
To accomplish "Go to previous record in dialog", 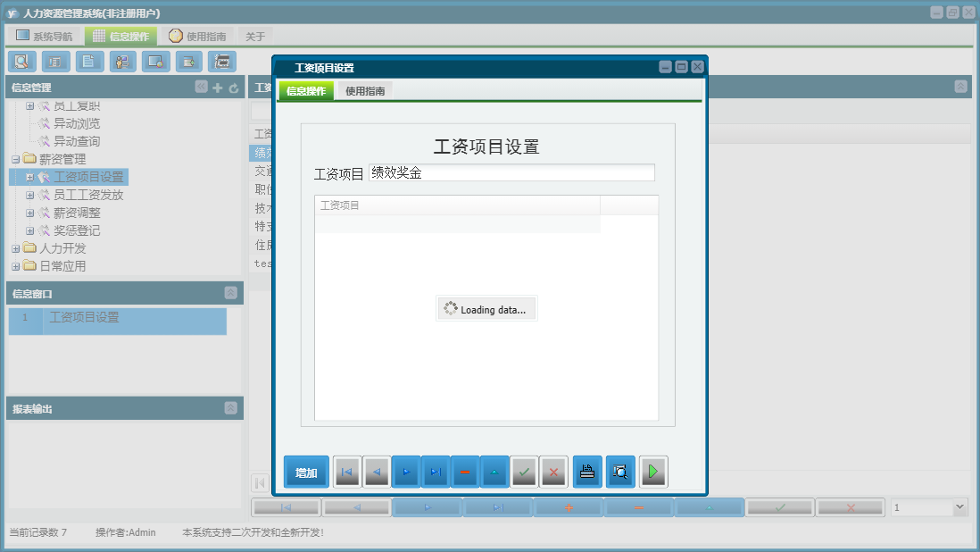I will [377, 472].
